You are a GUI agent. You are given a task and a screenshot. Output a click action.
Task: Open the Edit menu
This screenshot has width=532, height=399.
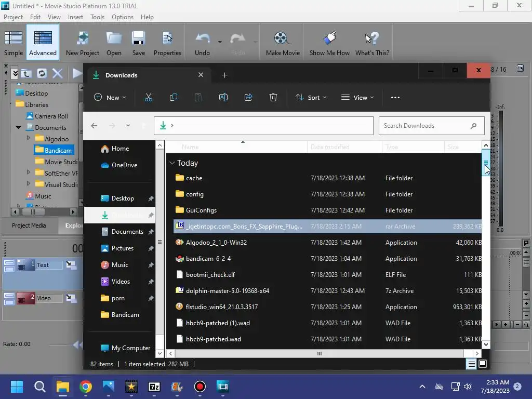pyautogui.click(x=35, y=17)
